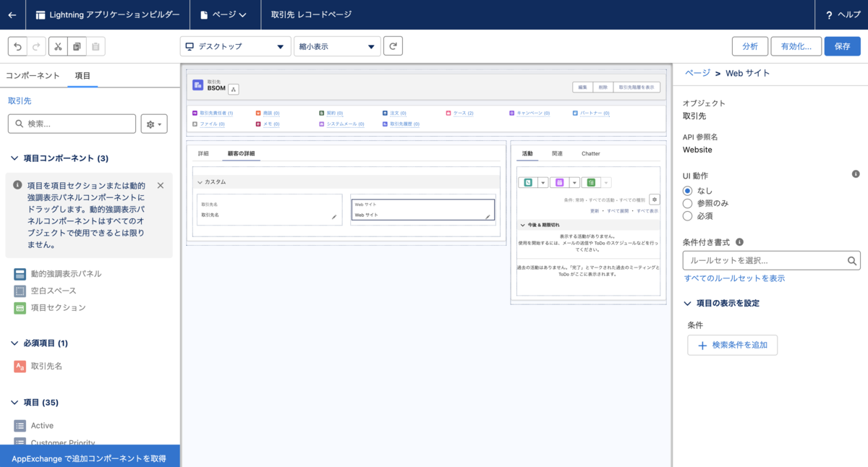Viewport: 868px width, 467px height.
Task: Open the dropdown arrow beside the event icon
Action: (574, 183)
